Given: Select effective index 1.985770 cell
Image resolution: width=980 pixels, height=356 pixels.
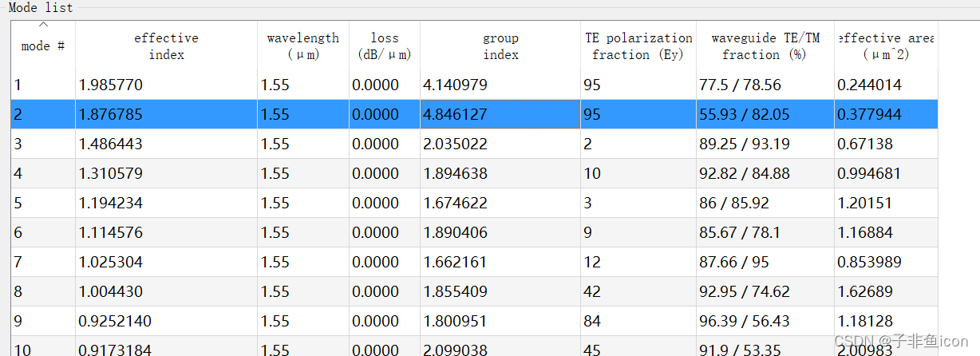Looking at the screenshot, I should [x=166, y=85].
